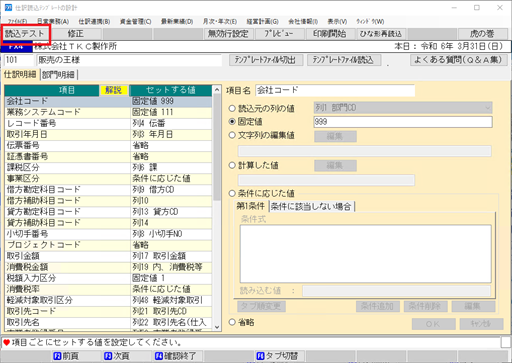Click the list scrollbar up arrow
The height and width of the screenshot is (363, 512).
click(217, 89)
